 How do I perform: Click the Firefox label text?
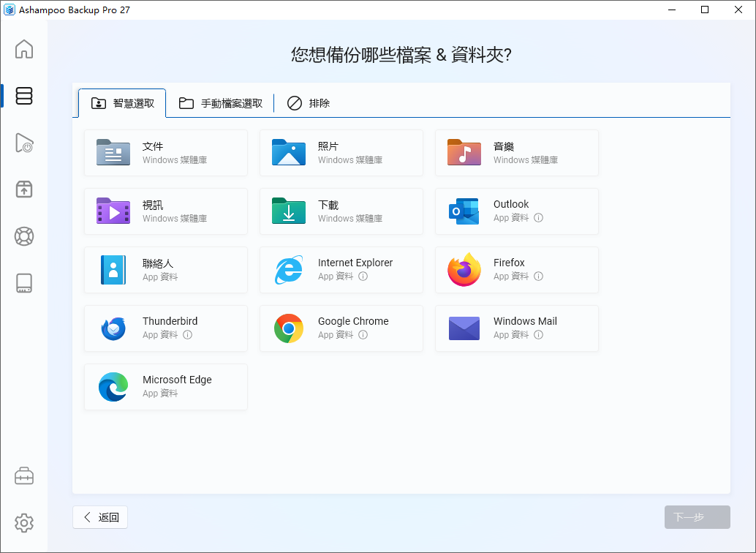[x=509, y=263]
